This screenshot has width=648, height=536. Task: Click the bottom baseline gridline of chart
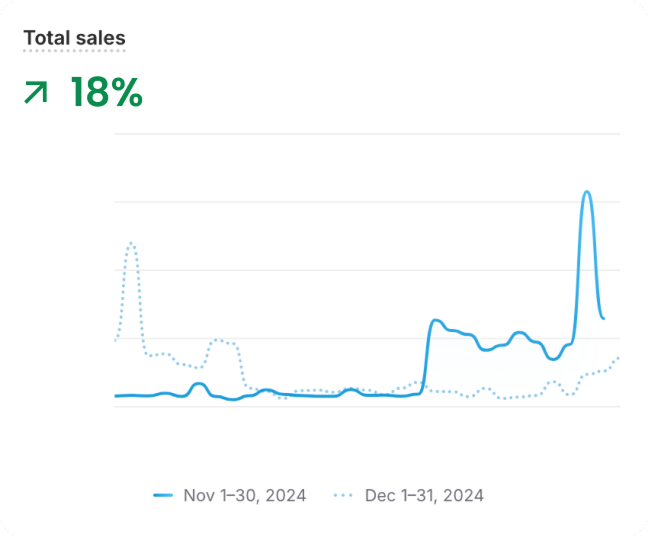(367, 407)
